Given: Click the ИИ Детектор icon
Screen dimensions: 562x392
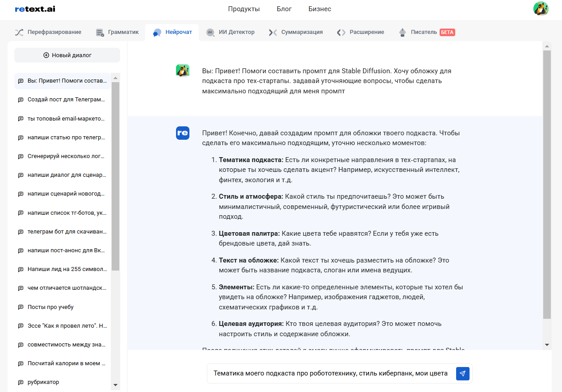Looking at the screenshot, I should [x=210, y=32].
